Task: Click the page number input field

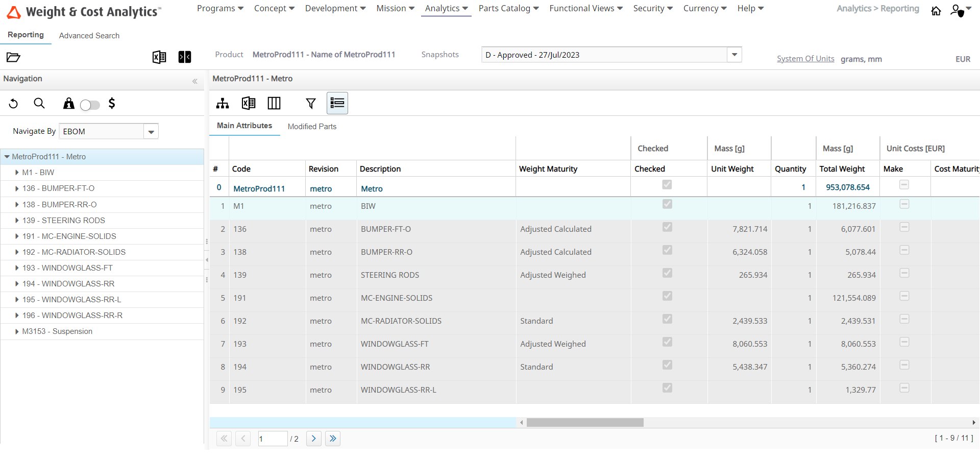Action: [x=273, y=439]
